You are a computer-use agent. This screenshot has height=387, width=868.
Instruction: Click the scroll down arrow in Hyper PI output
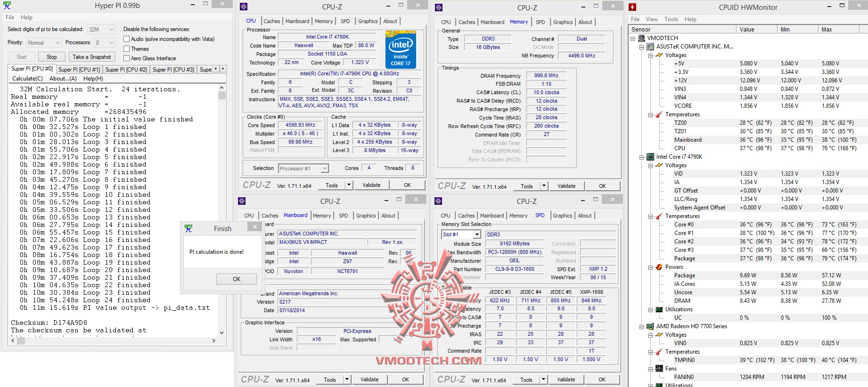(x=222, y=332)
